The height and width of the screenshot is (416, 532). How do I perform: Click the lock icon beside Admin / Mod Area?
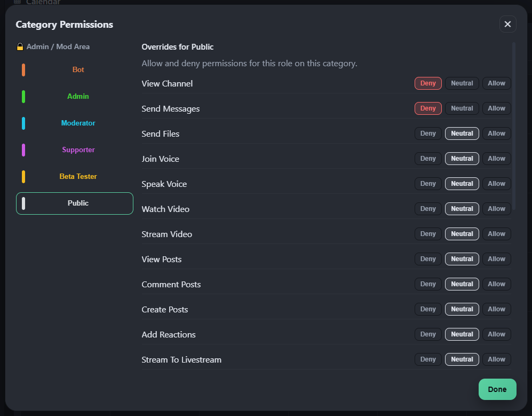click(20, 47)
